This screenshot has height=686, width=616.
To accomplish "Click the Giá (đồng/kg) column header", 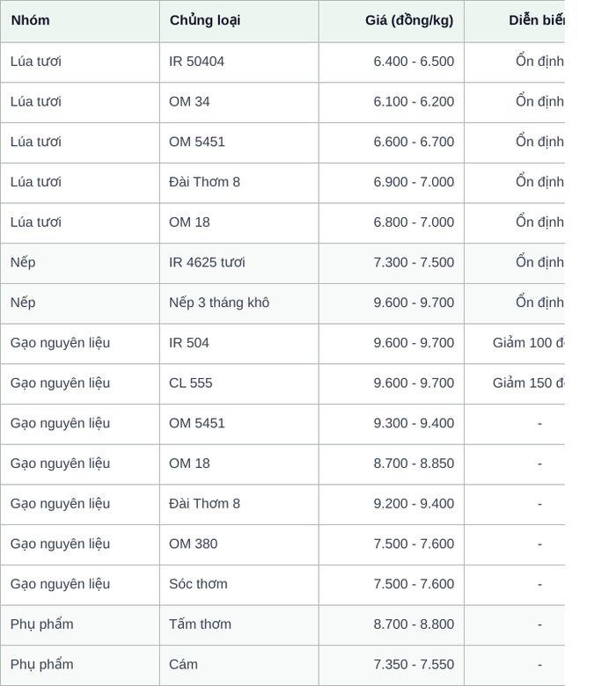I will pyautogui.click(x=392, y=21).
